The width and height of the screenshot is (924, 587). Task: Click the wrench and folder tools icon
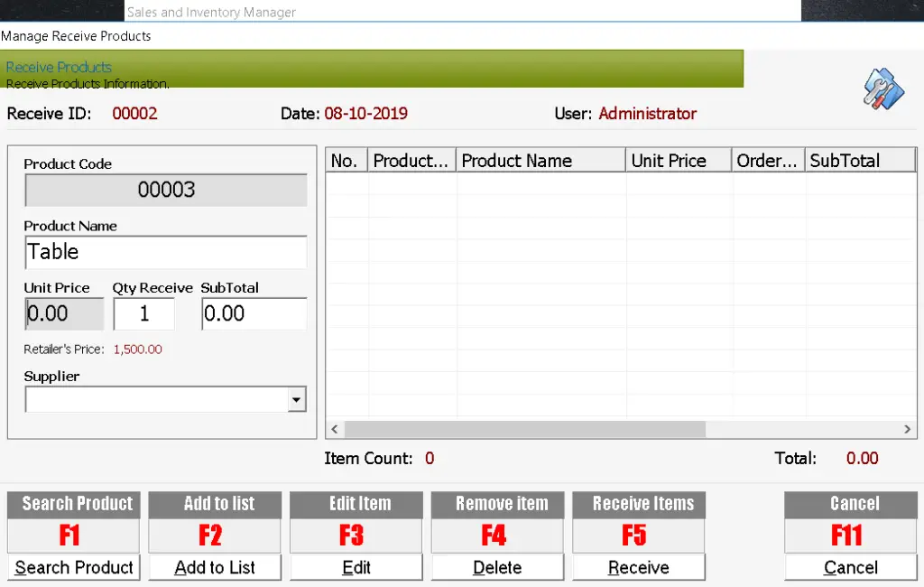click(883, 89)
